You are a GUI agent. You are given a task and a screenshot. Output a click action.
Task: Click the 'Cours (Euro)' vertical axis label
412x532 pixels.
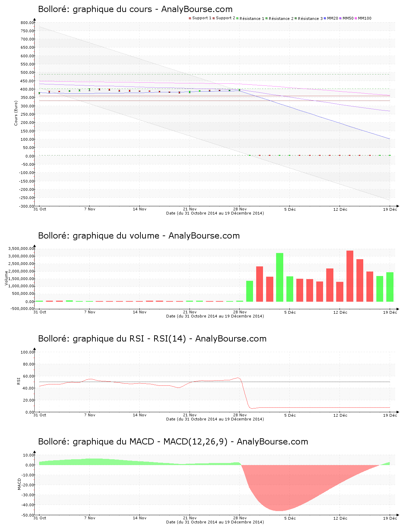click(16, 113)
